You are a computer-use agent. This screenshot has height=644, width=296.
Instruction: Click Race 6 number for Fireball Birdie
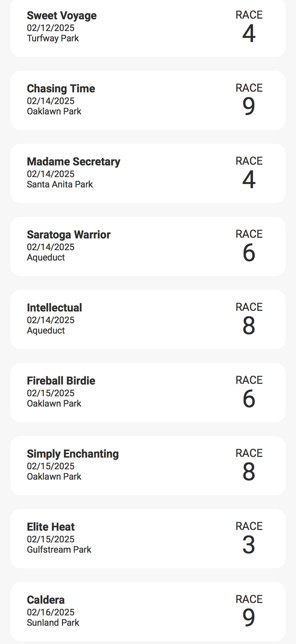pos(249,399)
